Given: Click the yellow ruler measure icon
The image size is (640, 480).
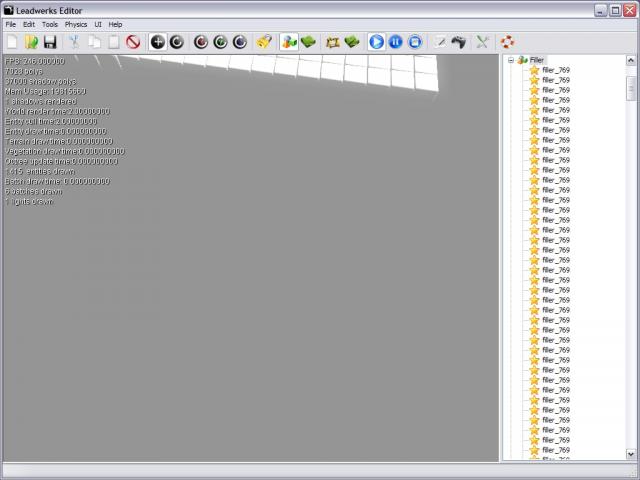Looking at the screenshot, I should tap(263, 42).
